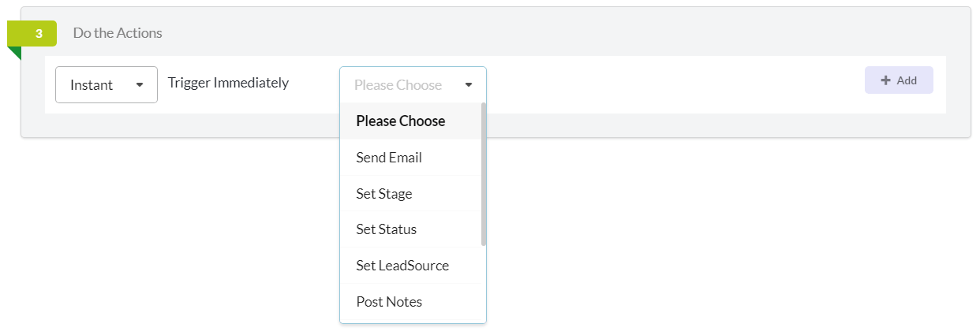Click empty space in the white action row
The width and height of the screenshot is (980, 335).
click(x=671, y=85)
